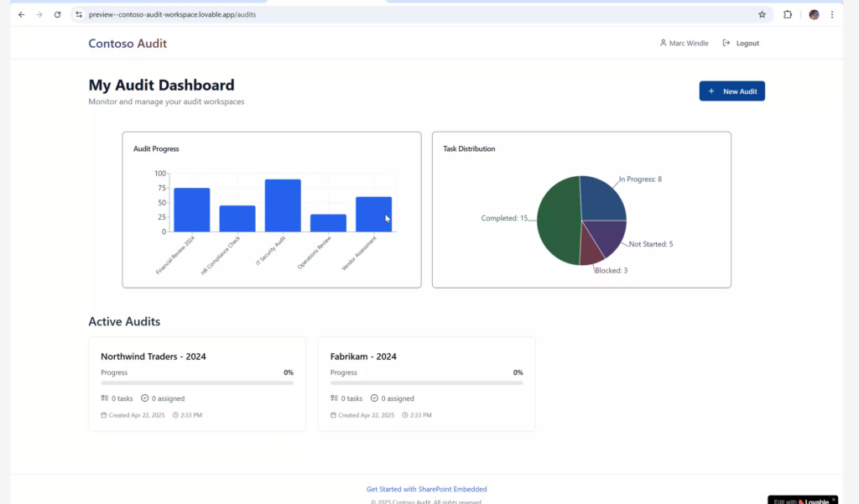859x504 pixels.
Task: Click the 'Completed: 15' pie label
Action: click(504, 218)
